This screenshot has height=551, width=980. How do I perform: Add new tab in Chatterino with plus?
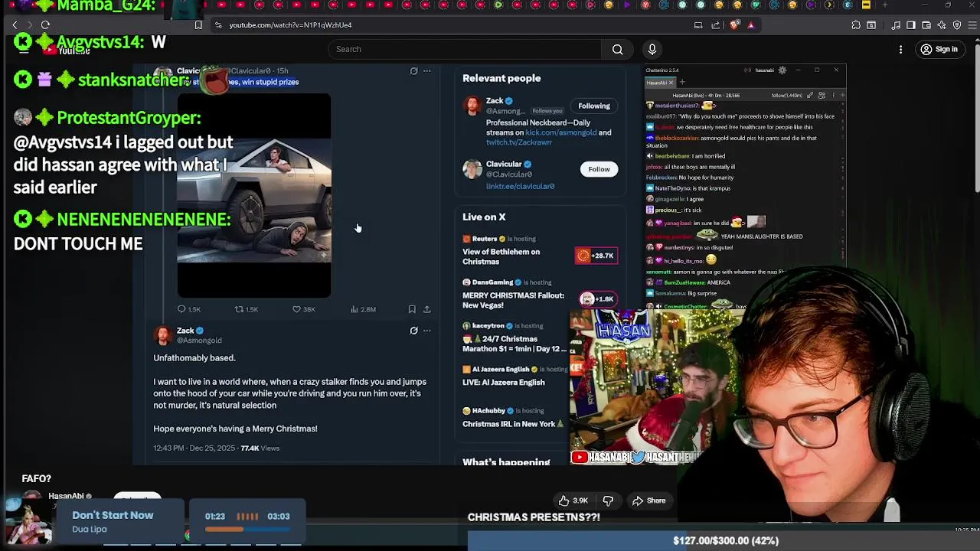pos(683,82)
